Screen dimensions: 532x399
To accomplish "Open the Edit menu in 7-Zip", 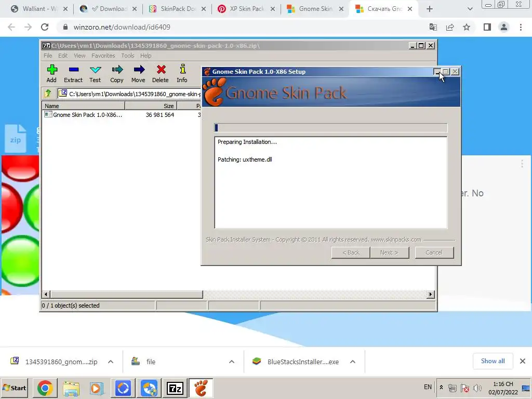I will coord(63,56).
